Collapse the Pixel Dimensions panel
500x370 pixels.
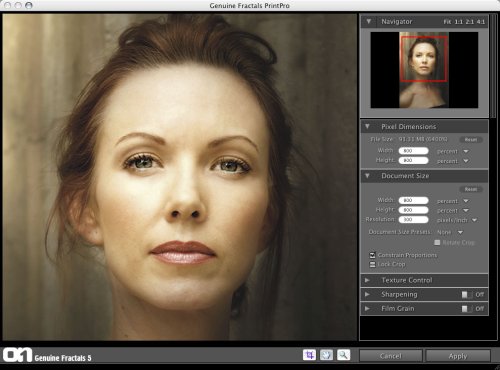[367, 126]
